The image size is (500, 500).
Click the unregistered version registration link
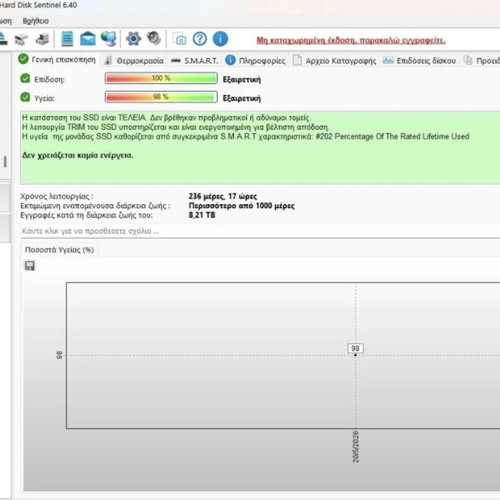click(351, 40)
